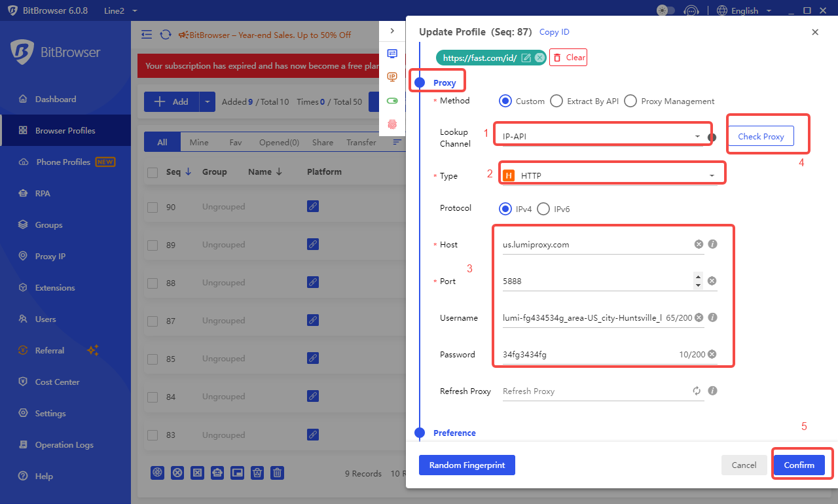Tick the checkbox for profile 85

click(x=153, y=359)
